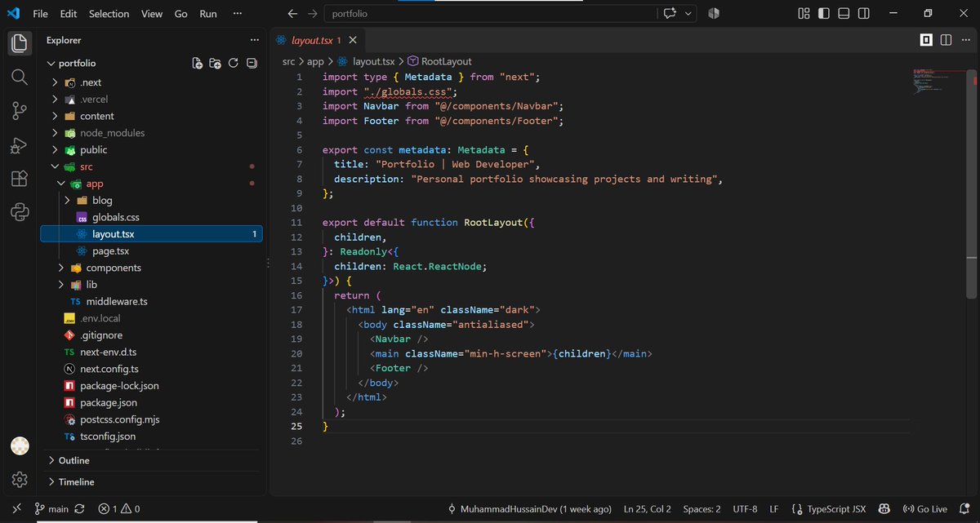The width and height of the screenshot is (980, 523).
Task: Open the Manage gear icon
Action: click(20, 480)
